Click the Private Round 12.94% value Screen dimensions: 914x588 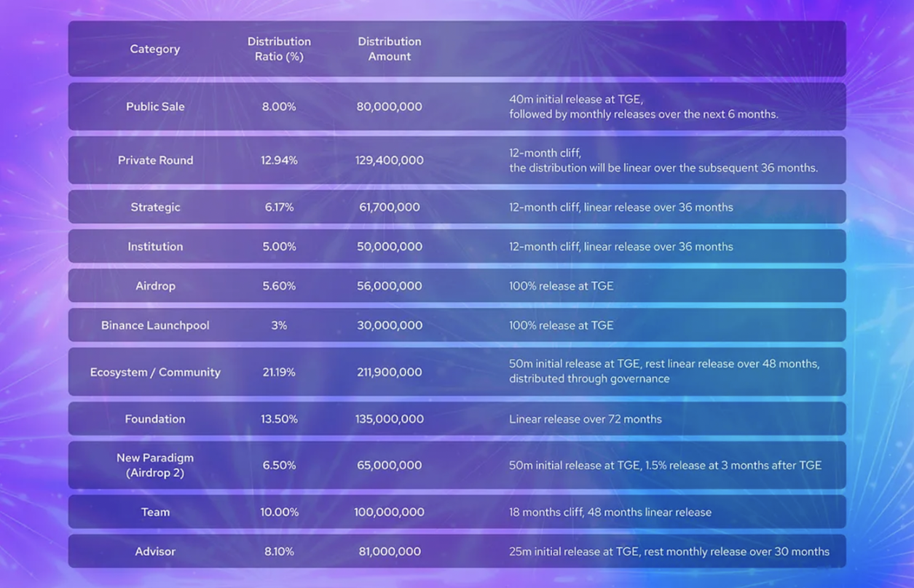tap(279, 160)
